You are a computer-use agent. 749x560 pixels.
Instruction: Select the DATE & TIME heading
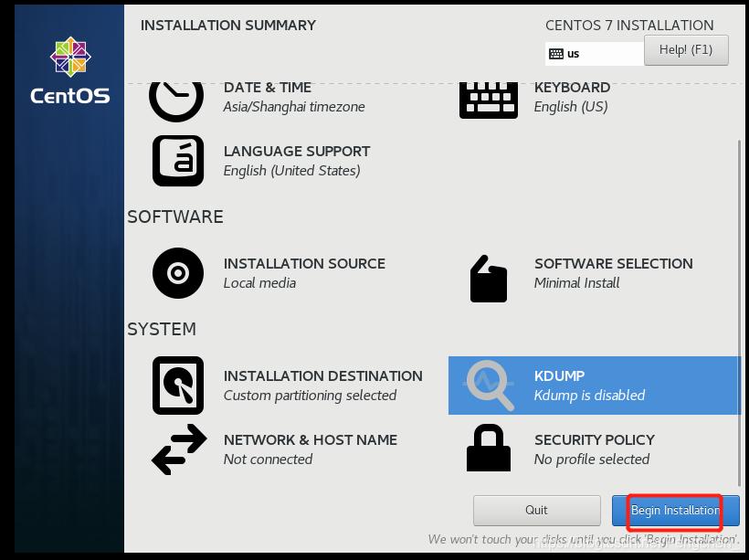coord(268,88)
